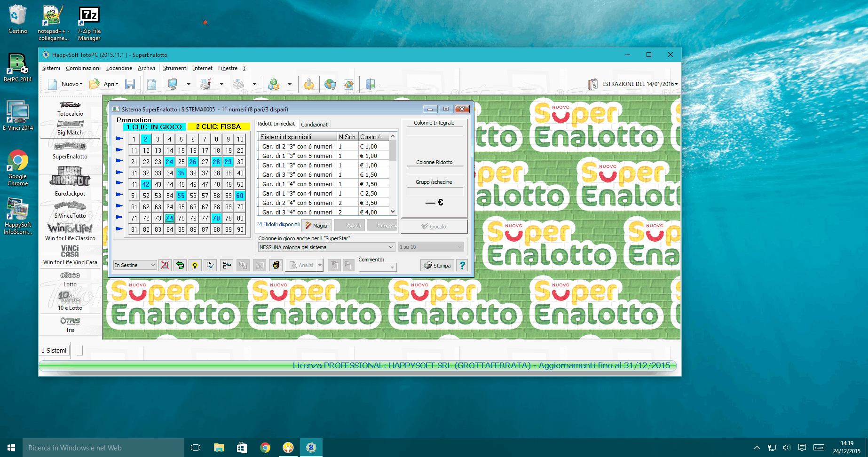Screen dimensions: 868x457
Task: Click the Stampa print button
Action: click(x=437, y=265)
